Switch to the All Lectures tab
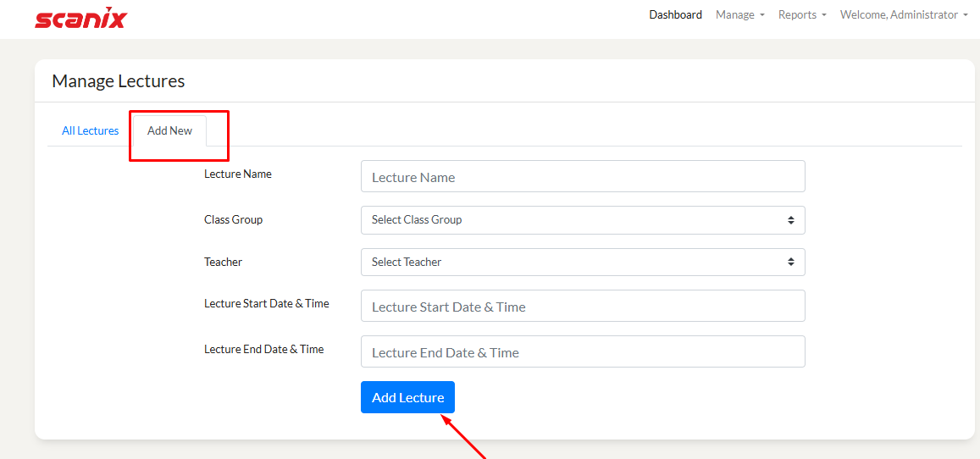This screenshot has height=459, width=980. click(x=90, y=130)
